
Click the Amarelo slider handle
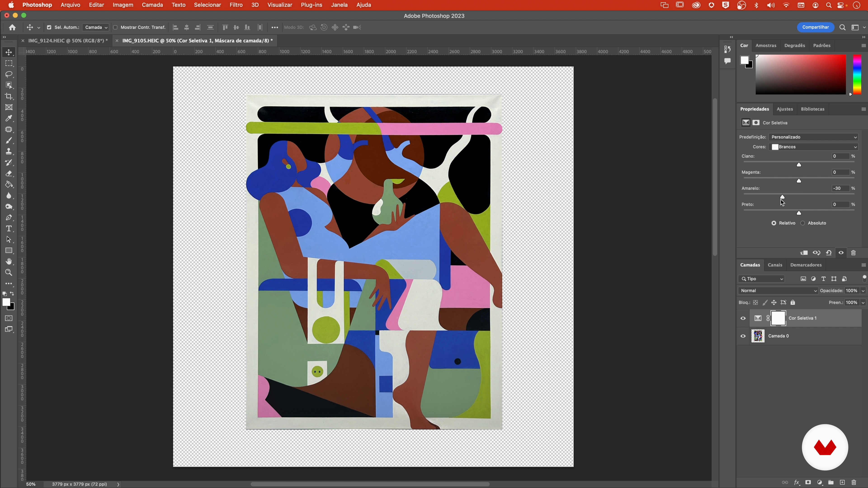pos(782,197)
